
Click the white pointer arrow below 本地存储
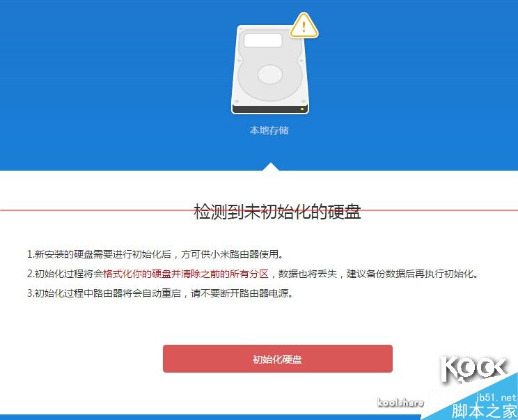click(271, 166)
